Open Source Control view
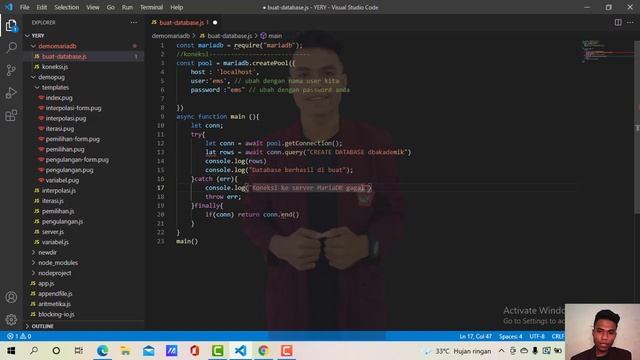 [11, 70]
